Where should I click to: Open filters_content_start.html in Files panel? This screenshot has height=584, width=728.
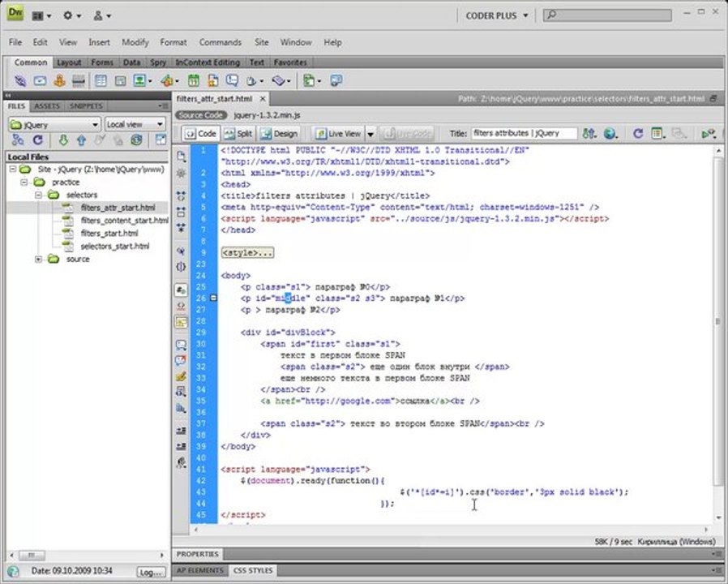[x=124, y=221]
